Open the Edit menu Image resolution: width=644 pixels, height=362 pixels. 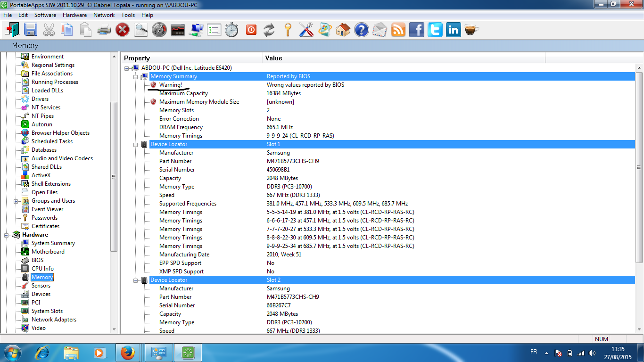23,15
